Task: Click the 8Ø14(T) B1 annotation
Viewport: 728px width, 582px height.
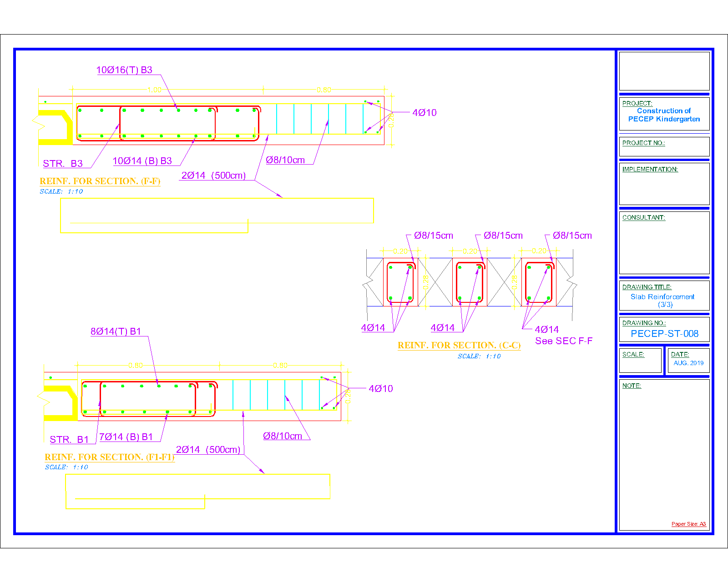Action: pos(116,331)
